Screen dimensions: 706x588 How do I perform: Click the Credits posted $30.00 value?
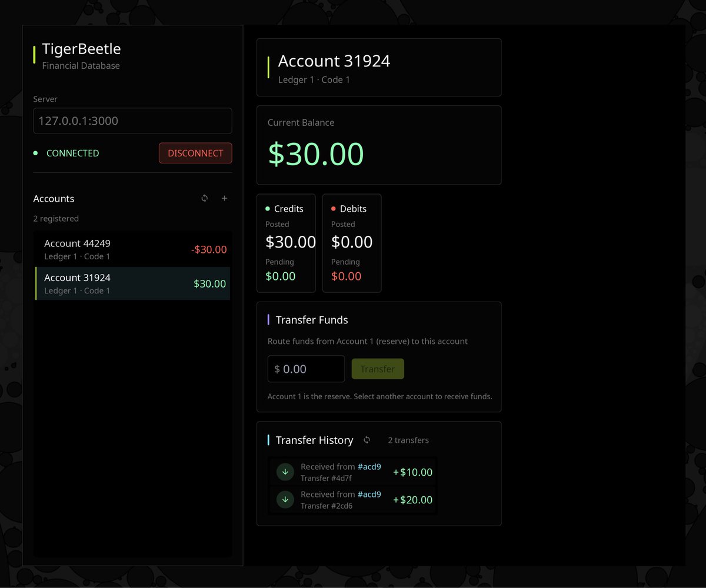[x=291, y=242]
